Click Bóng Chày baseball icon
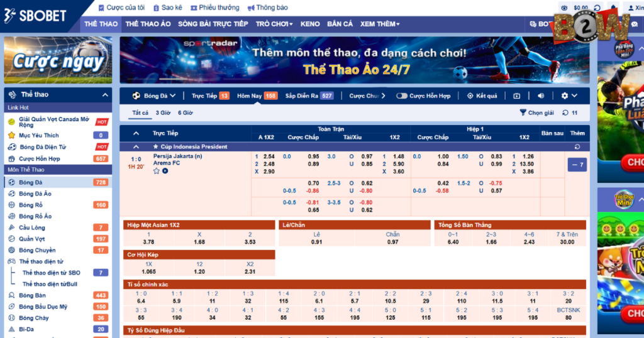Image resolution: width=644 pixels, height=338 pixels. point(11,318)
